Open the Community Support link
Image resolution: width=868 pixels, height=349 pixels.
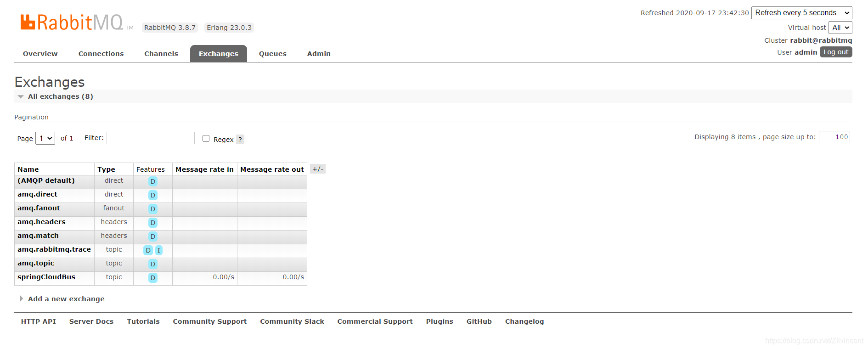tap(210, 321)
